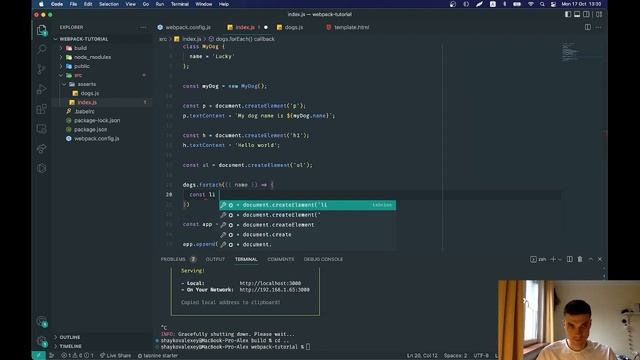
Task: Select the zsh terminal shell label
Action: pos(538,259)
